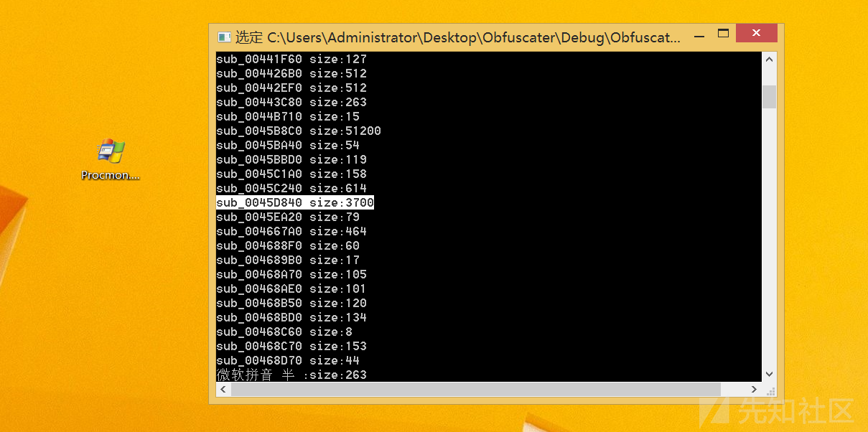
Task: Click line sub_004689B0 size:17
Action: [288, 260]
